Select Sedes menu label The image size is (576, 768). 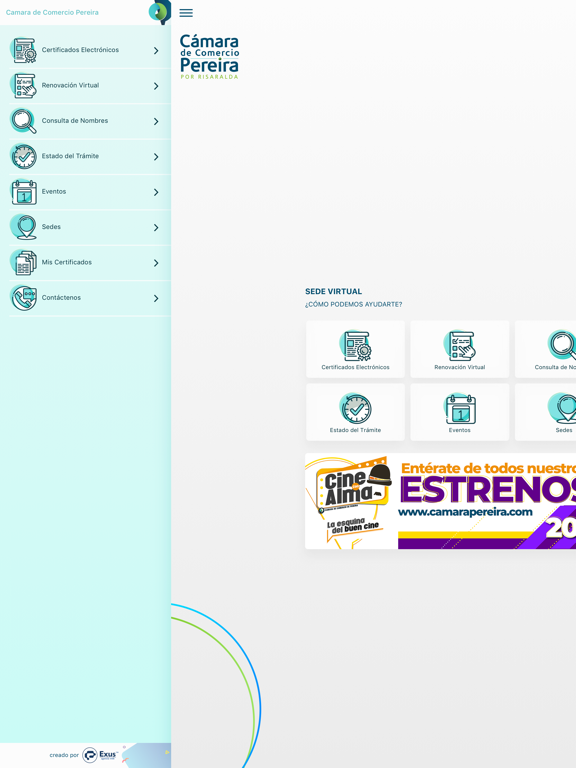tap(51, 227)
